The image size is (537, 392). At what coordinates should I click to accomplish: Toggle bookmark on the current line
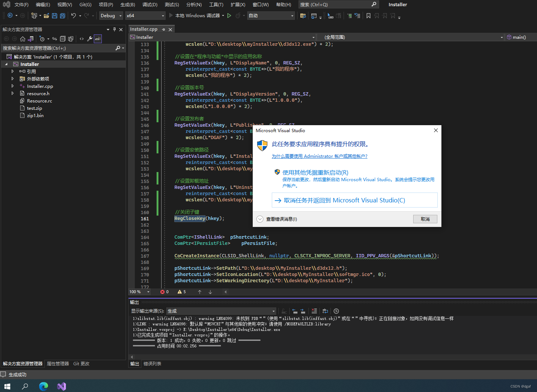(x=369, y=15)
